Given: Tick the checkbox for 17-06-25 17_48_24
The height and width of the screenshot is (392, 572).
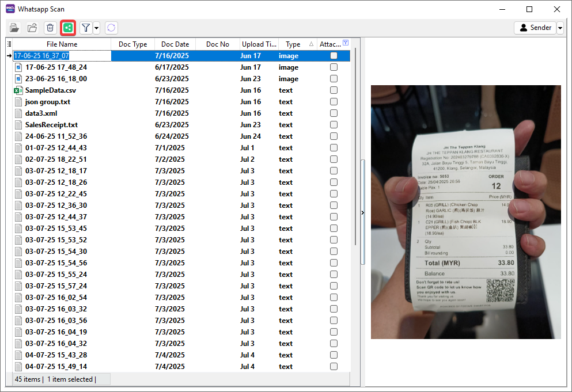Looking at the screenshot, I should 334,67.
